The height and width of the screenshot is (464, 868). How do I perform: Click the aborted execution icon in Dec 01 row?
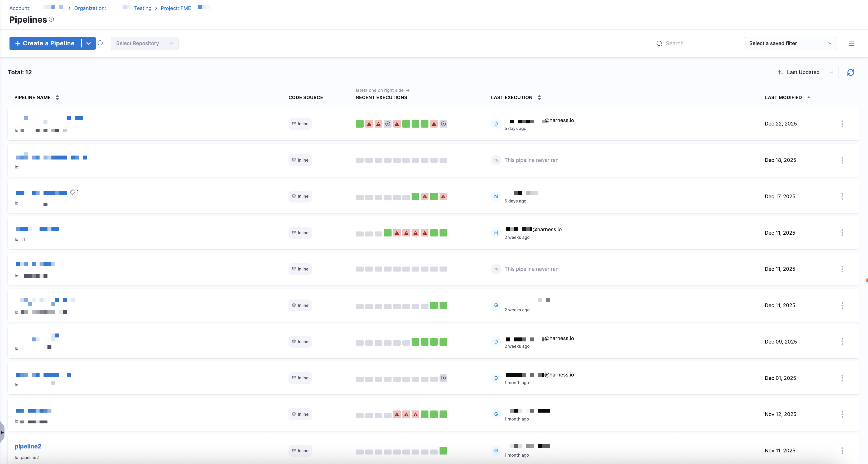(x=443, y=378)
